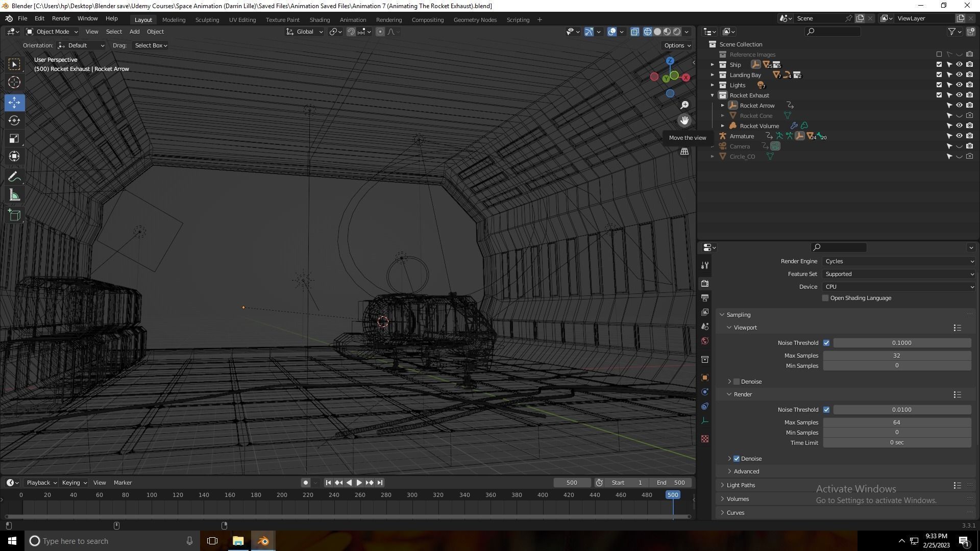980x551 pixels.
Task: Click the viewport Options button
Action: point(677,45)
